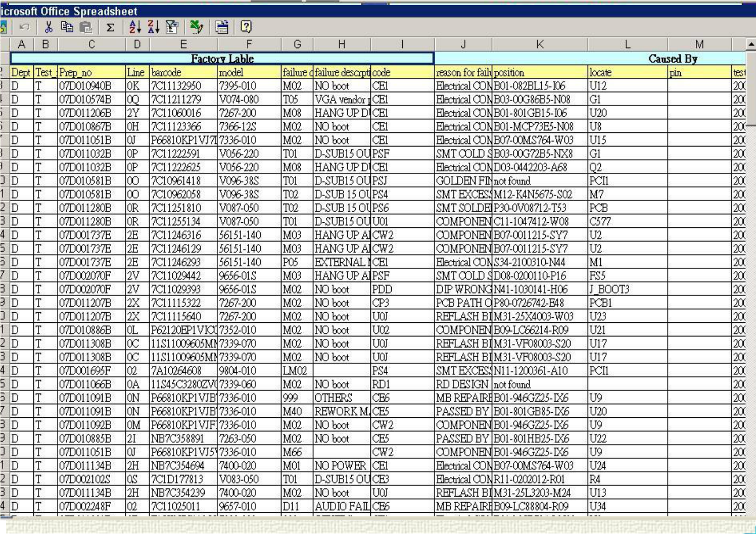This screenshot has width=756, height=534.
Task: Open Help with the question mark icon
Action: [246, 27]
